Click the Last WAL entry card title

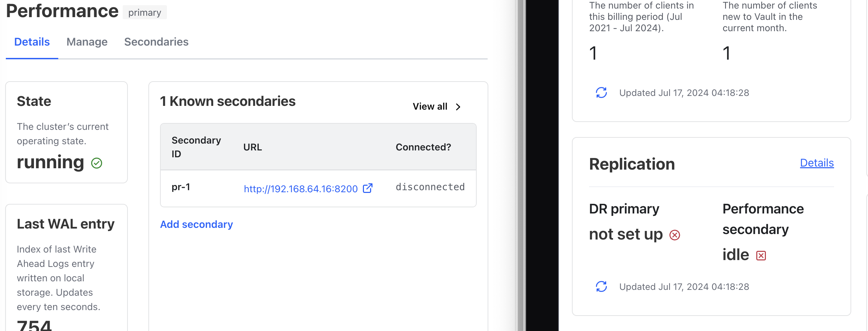(66, 224)
